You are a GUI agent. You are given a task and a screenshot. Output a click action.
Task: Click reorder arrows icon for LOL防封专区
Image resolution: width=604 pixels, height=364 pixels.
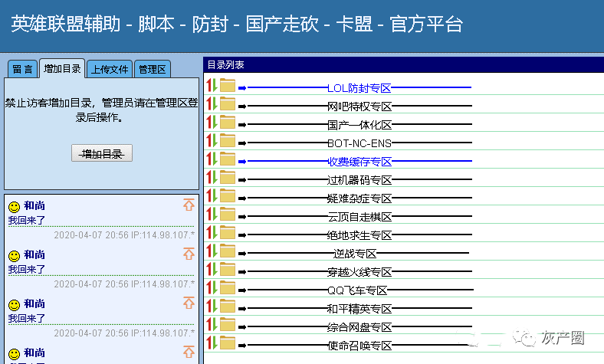(212, 85)
